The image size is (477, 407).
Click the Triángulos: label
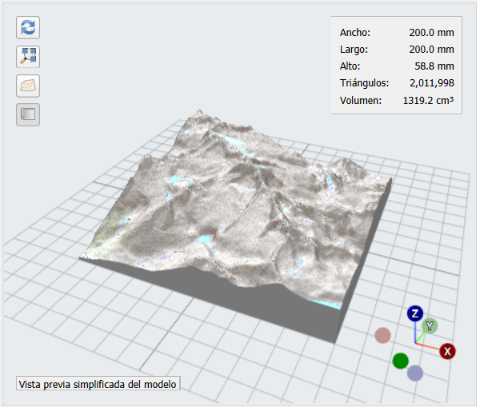(364, 83)
